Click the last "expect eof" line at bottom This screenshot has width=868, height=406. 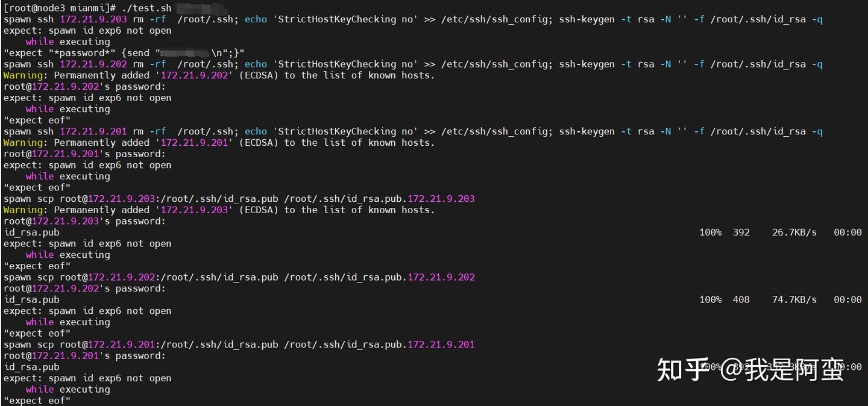[x=37, y=401]
